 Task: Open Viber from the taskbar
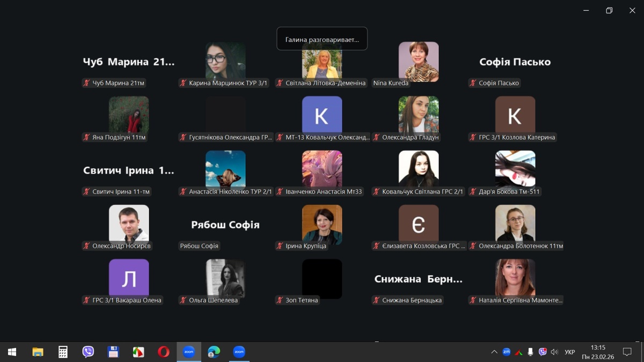[88, 352]
